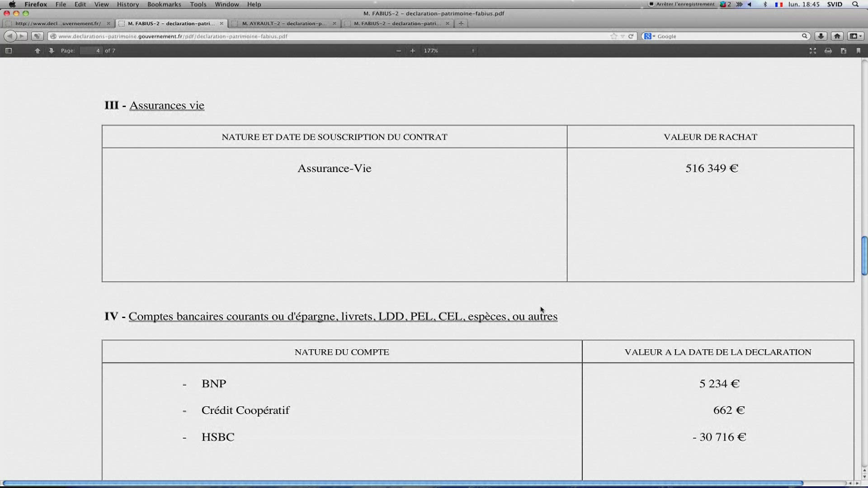Download the PDF with viewer toolbar icon
The height and width of the screenshot is (488, 868).
pyautogui.click(x=844, y=51)
